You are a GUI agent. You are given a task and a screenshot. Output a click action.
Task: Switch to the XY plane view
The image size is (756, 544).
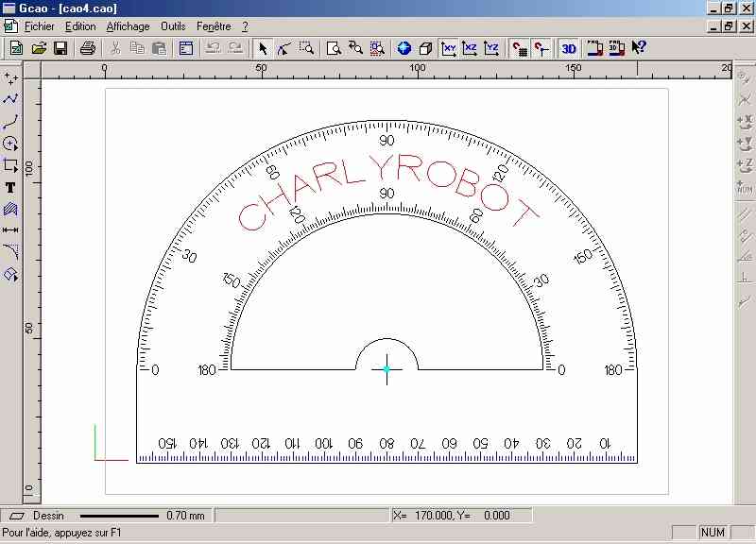(448, 48)
